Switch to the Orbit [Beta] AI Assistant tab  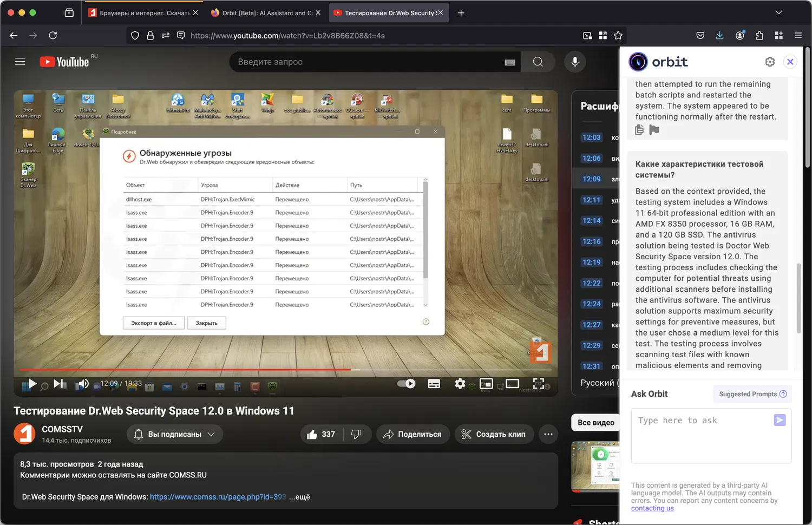pos(261,13)
